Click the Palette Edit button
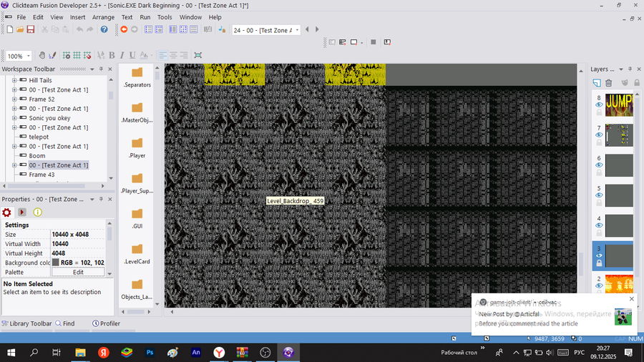644x362 pixels. (x=78, y=272)
